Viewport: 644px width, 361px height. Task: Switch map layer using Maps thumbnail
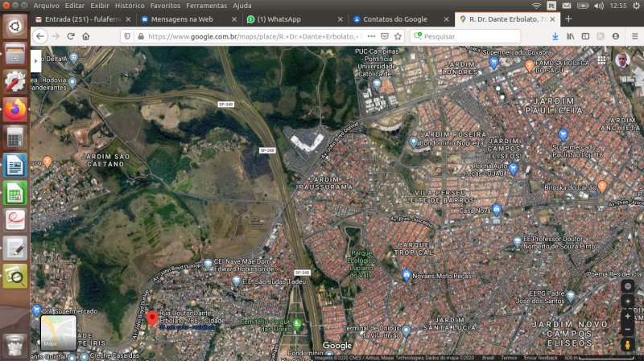coord(59,332)
